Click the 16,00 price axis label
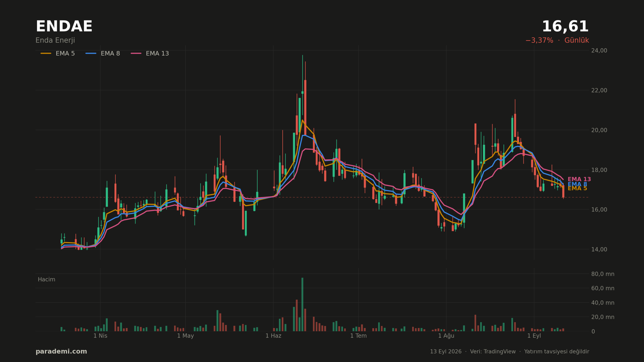This screenshot has width=644, height=362. (599, 210)
